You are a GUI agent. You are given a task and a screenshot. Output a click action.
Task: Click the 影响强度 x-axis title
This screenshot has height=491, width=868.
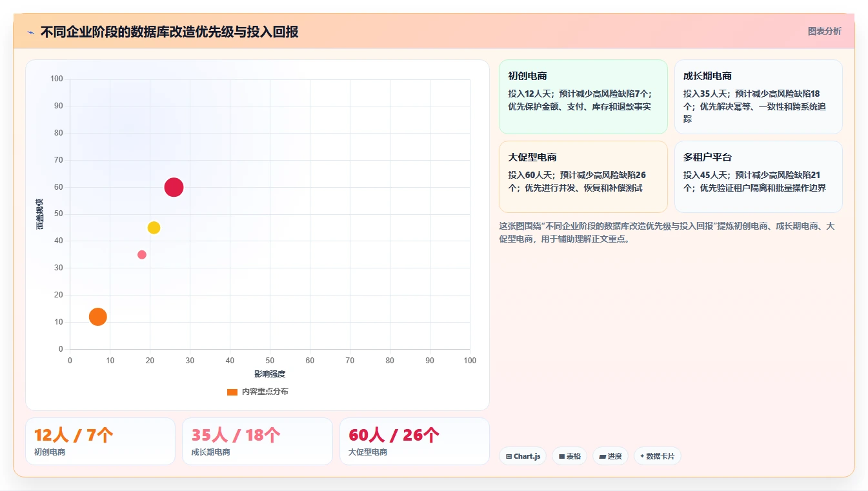coord(270,374)
